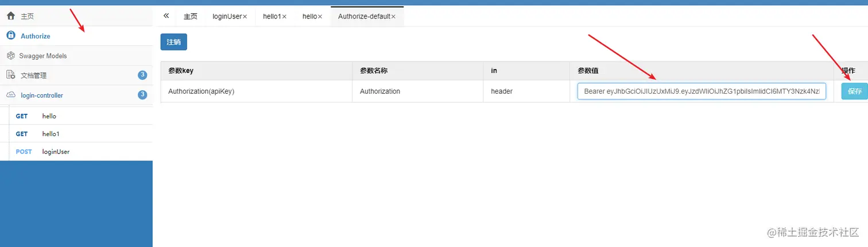Click the 注销 button
The height and width of the screenshot is (247, 868).
point(173,42)
